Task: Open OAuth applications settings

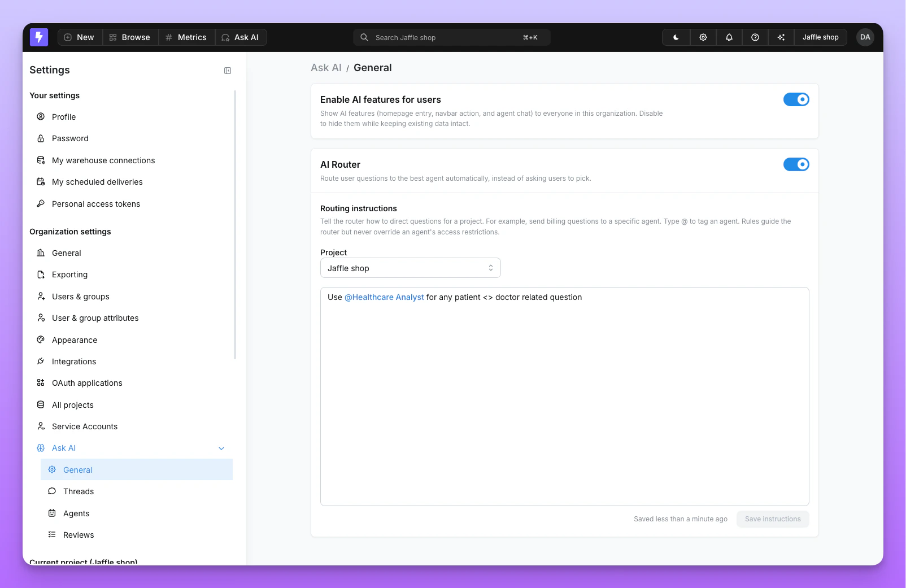Action: (131, 383)
